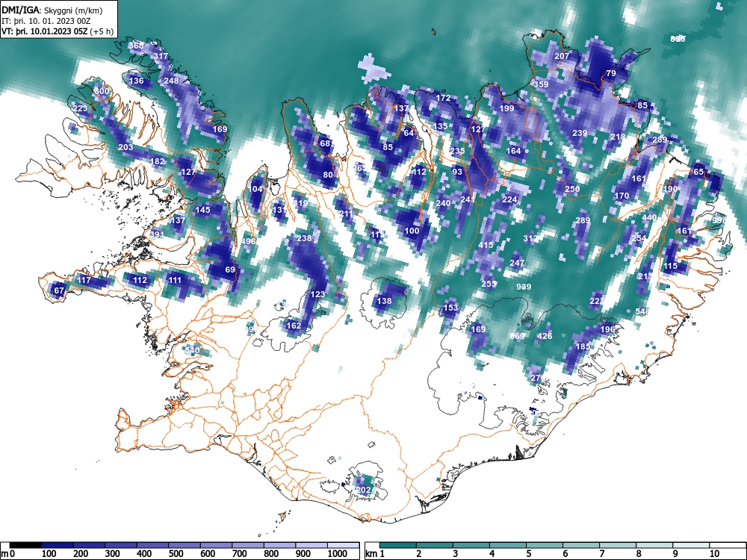Click the map value 115 in the east
This screenshot has height=560, width=747.
pos(670,266)
